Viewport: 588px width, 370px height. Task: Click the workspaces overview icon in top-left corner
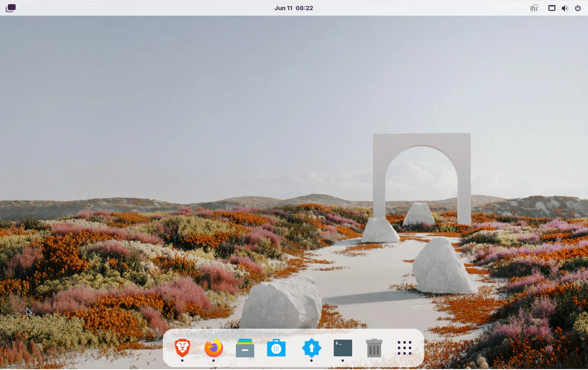click(11, 8)
